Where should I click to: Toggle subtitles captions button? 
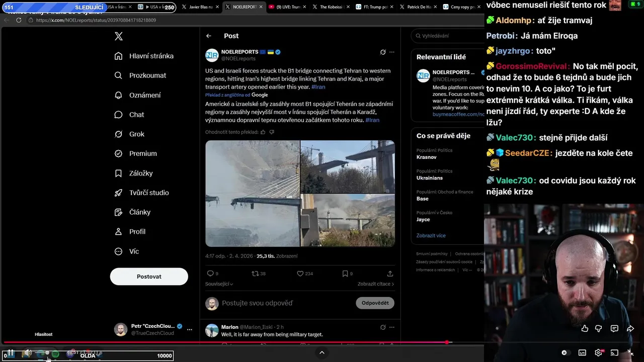(582, 352)
